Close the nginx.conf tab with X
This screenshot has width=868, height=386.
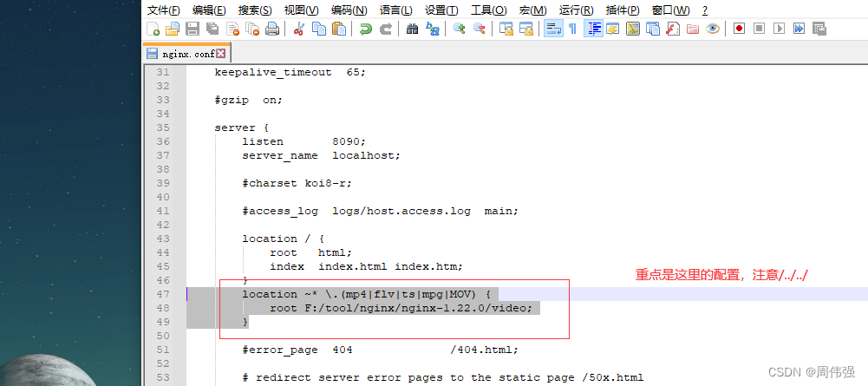click(220, 53)
